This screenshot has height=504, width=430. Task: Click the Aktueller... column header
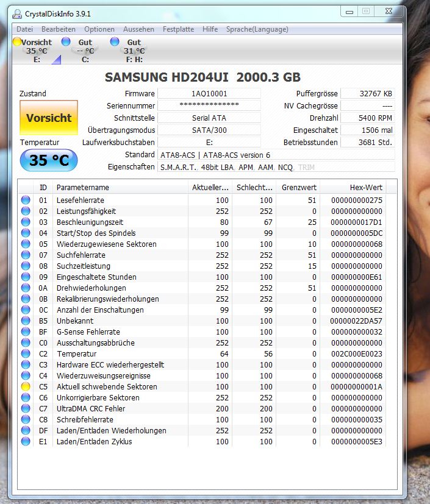(210, 187)
